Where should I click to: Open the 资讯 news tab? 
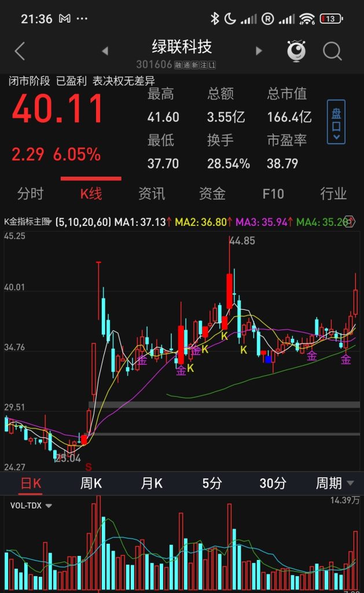coord(152,193)
